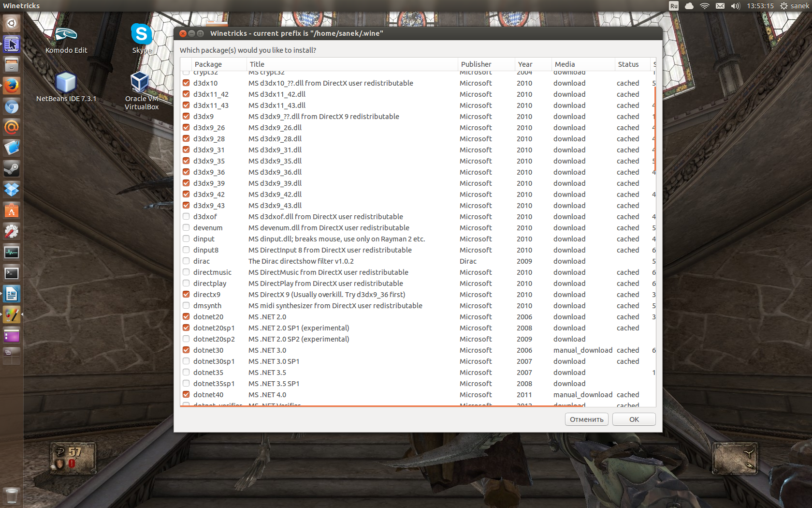Viewport: 812px width, 508px height.
Task: Sort the list by the Publisher column
Action: [486, 64]
